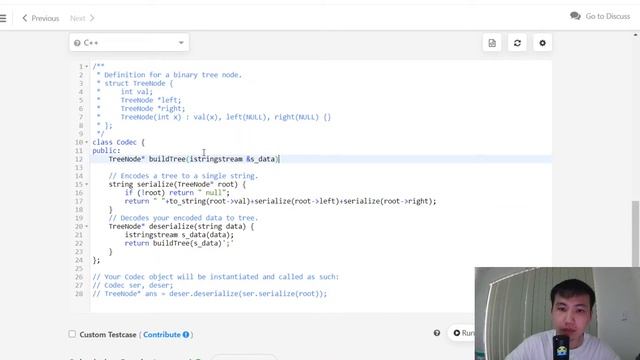This screenshot has width=640, height=360.
Task: Click comment '// Encodes a tree to a single string.'
Action: pyautogui.click(x=183, y=176)
